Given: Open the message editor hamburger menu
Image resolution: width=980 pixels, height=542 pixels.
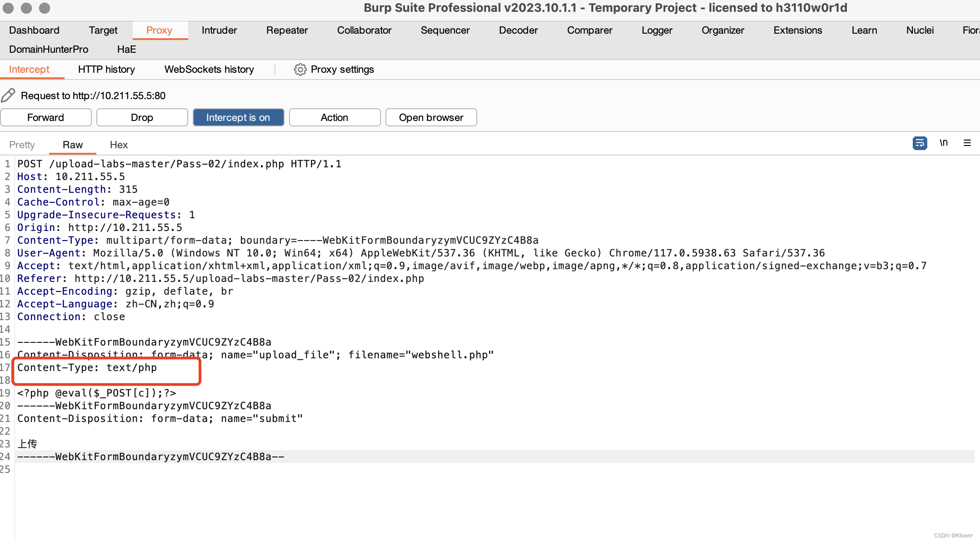Looking at the screenshot, I should point(967,143).
